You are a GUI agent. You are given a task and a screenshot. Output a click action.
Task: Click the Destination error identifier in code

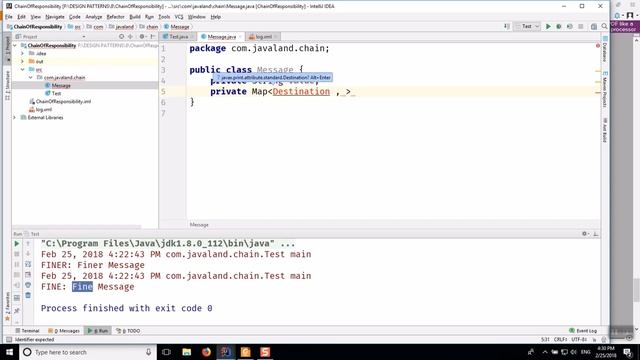pyautogui.click(x=301, y=91)
